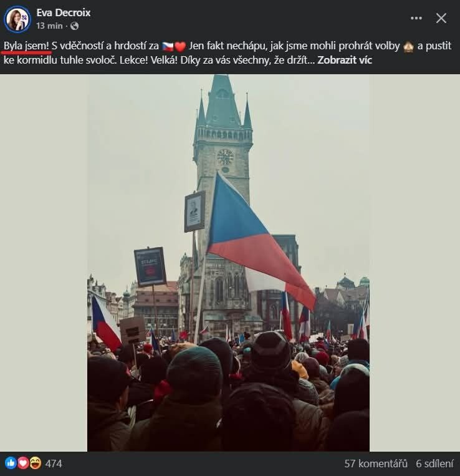The height and width of the screenshot is (476, 460).
Task: Click the Czech flag emoji in post text
Action: 168,46
